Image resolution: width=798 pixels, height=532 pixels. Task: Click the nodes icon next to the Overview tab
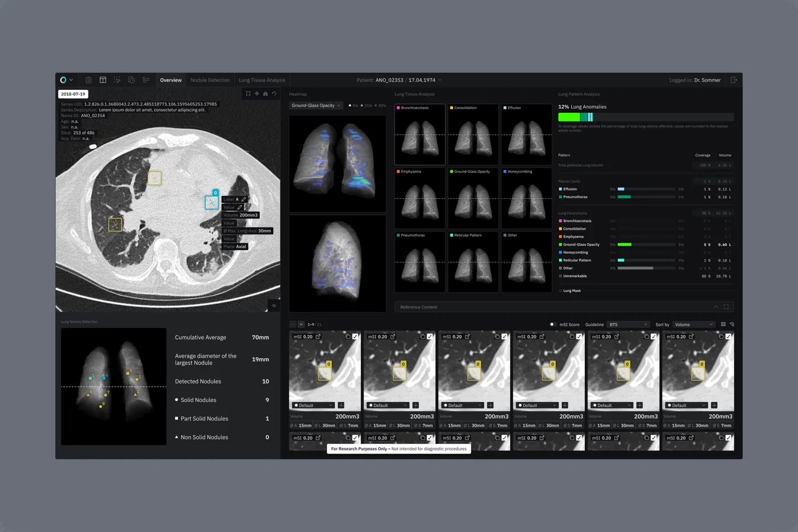[x=146, y=80]
